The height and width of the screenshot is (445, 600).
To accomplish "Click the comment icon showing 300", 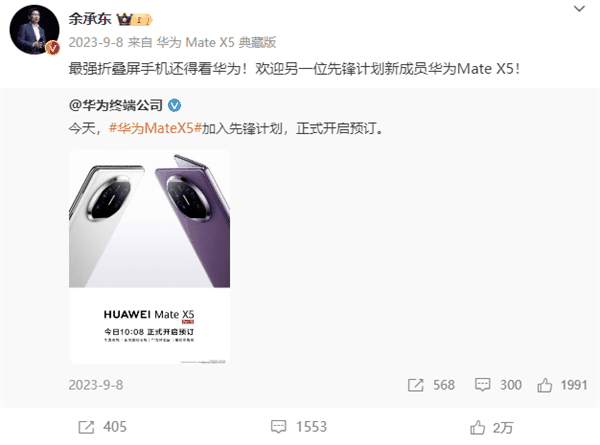I will click(482, 385).
